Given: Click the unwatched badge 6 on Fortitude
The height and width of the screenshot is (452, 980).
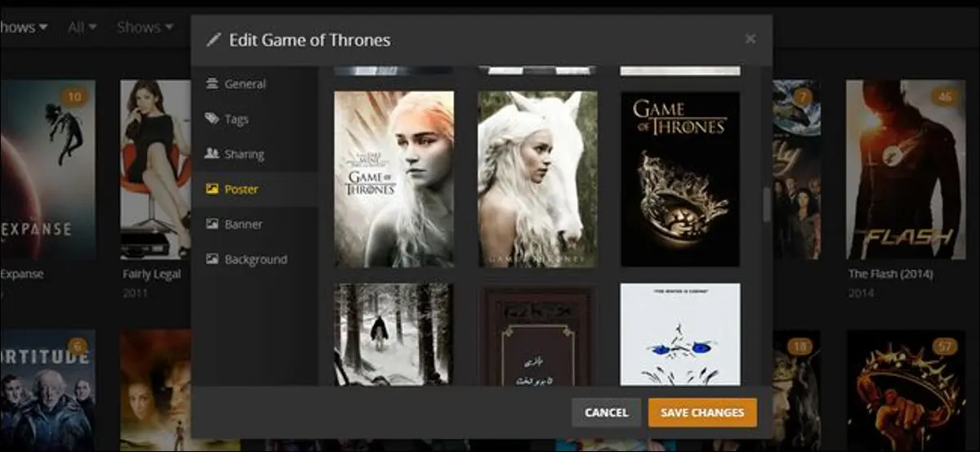Looking at the screenshot, I should 78,347.
